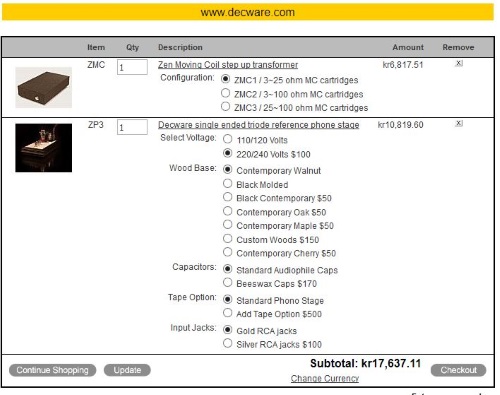Select ZMC2 / 3~100 ohm configuration
The height and width of the screenshot is (395, 500).
coord(225,93)
